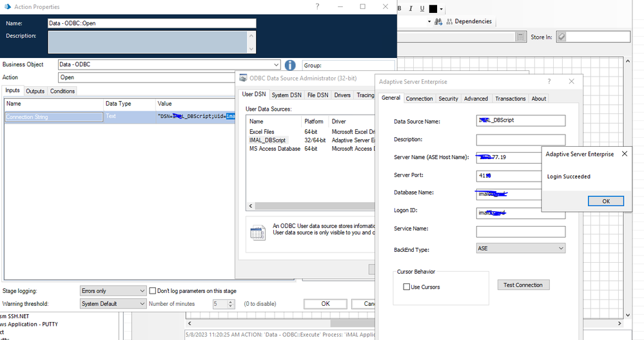The height and width of the screenshot is (340, 644).
Task: Toggle italic text formatting
Action: [411, 8]
